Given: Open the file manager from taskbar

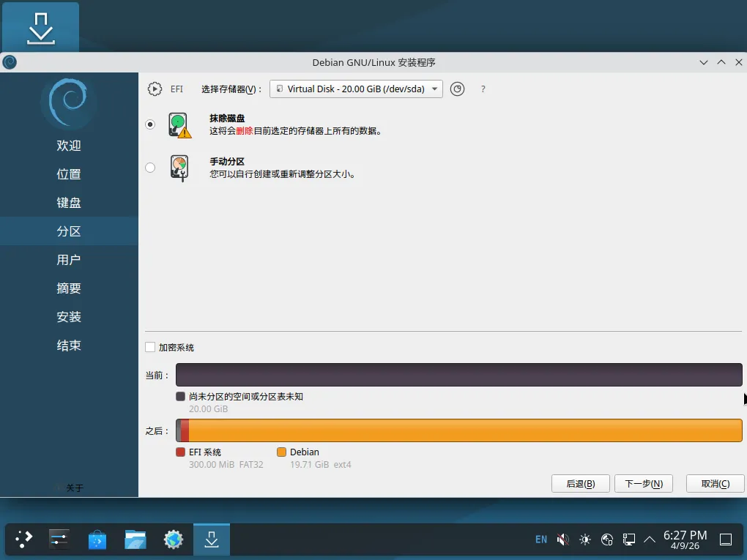Looking at the screenshot, I should coord(135,540).
